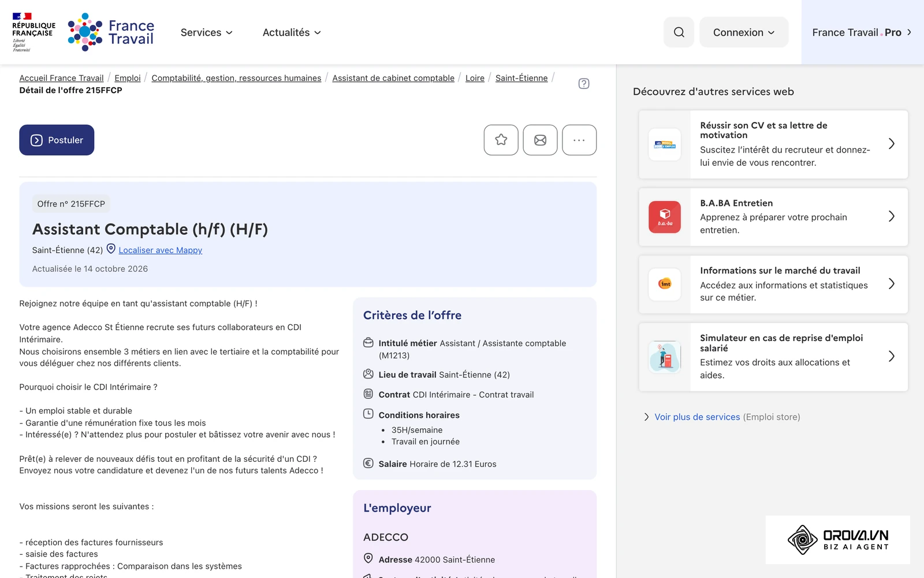Screen dimensions: 924x578
Task: Open the three-dots more actions button
Action: pos(579,140)
